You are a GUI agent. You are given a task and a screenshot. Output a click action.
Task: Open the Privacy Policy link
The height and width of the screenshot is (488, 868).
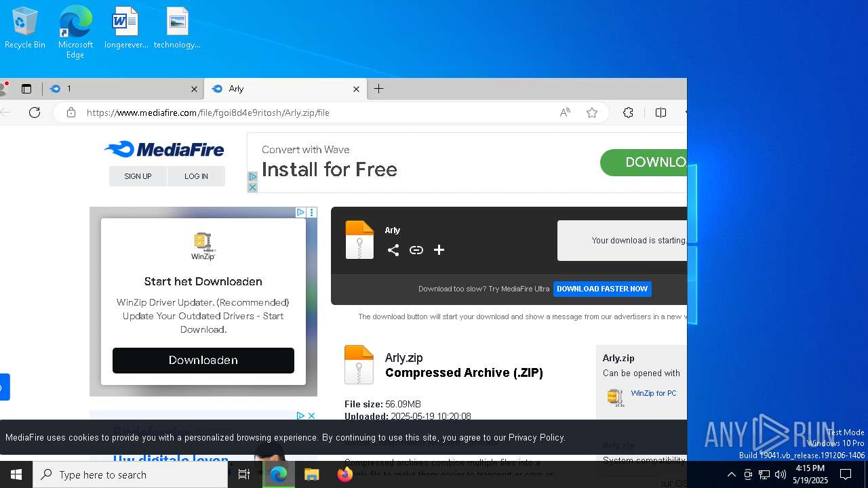(x=536, y=438)
